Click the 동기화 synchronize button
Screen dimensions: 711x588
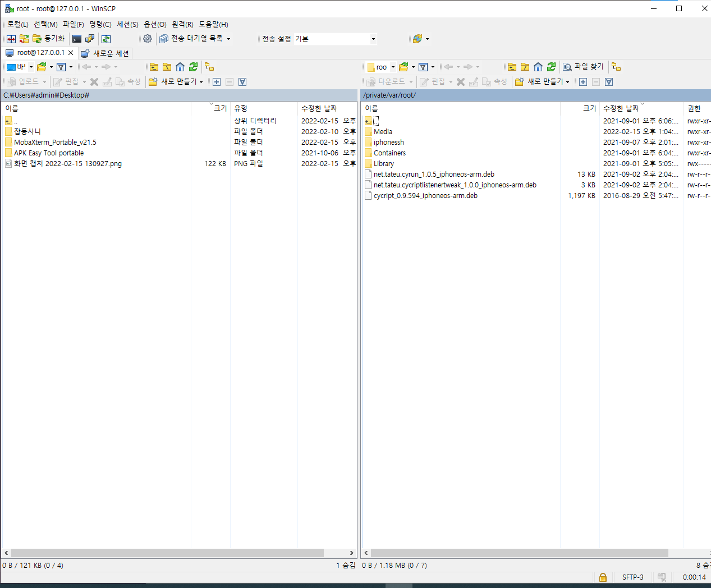(x=48, y=39)
